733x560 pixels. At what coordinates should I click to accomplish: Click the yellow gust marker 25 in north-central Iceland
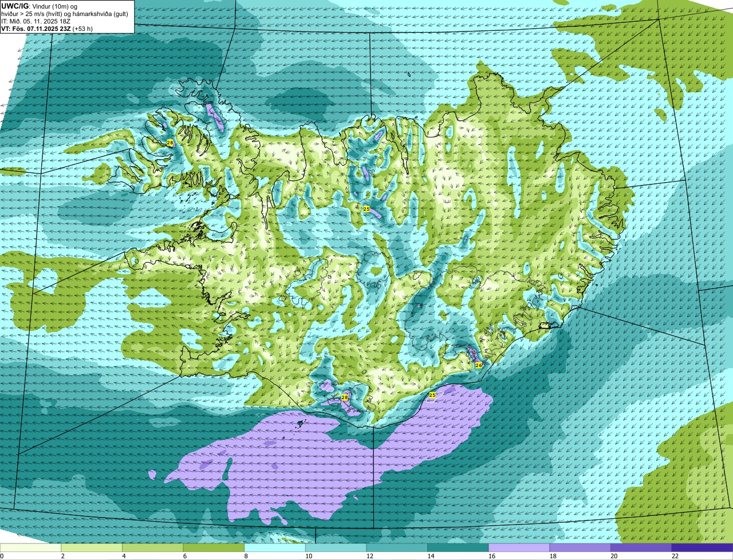coord(366,209)
